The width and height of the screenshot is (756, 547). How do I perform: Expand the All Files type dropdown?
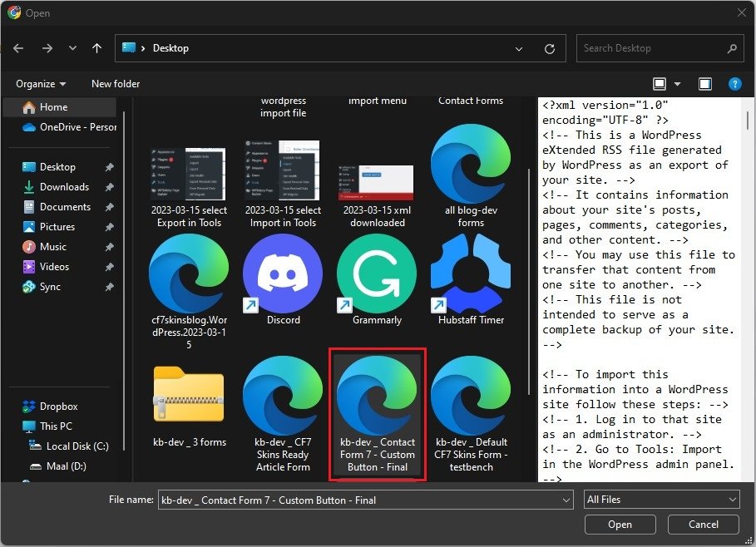(661, 500)
